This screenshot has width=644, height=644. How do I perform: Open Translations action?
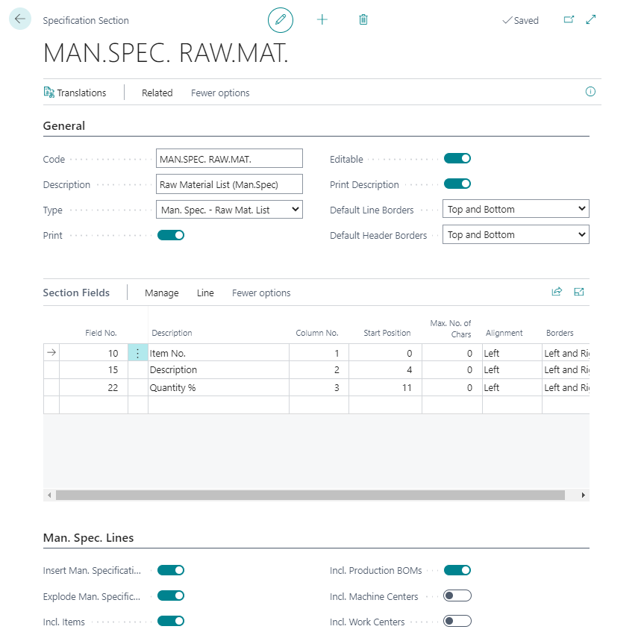[x=75, y=93]
